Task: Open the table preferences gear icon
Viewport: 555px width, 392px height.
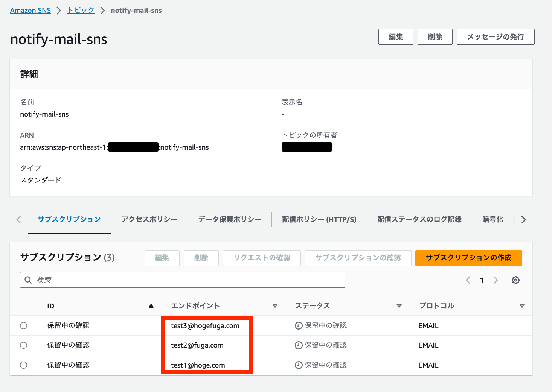Action: (515, 280)
